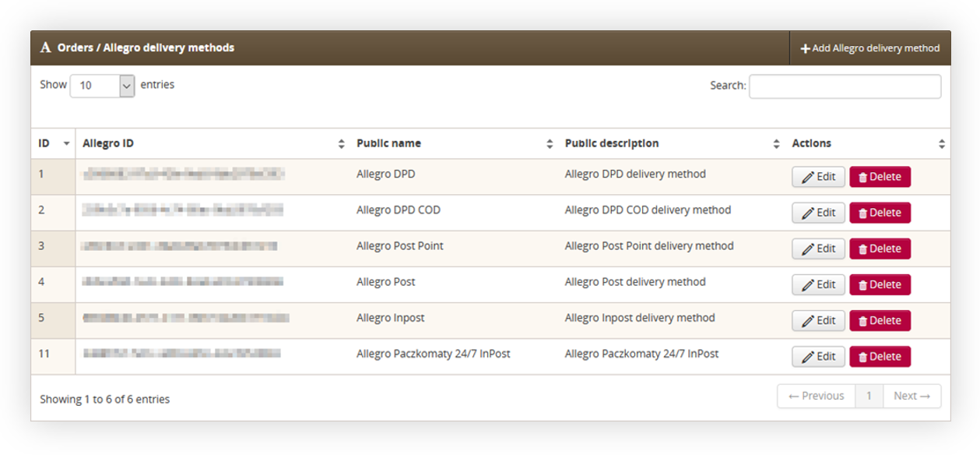Edit the Allegro Paczkomaty 24/7 InPost row
Viewport: 980px width, 455px height.
pos(818,356)
